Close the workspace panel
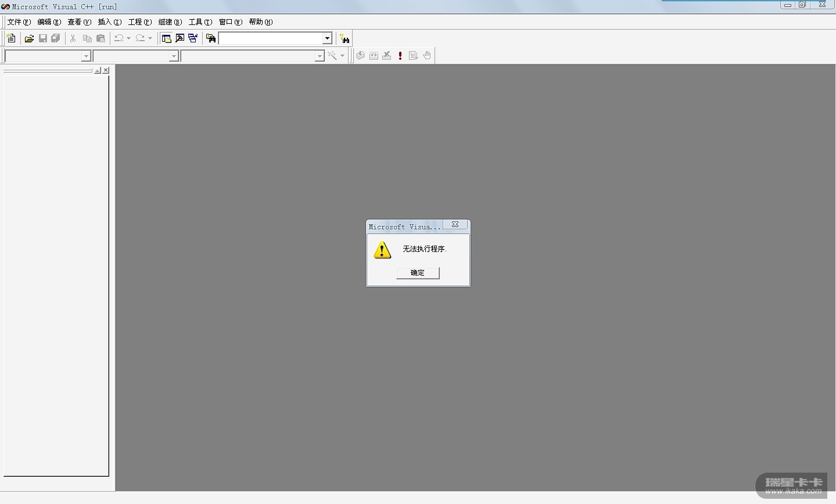Screen dimensions: 836x504 click(106, 70)
